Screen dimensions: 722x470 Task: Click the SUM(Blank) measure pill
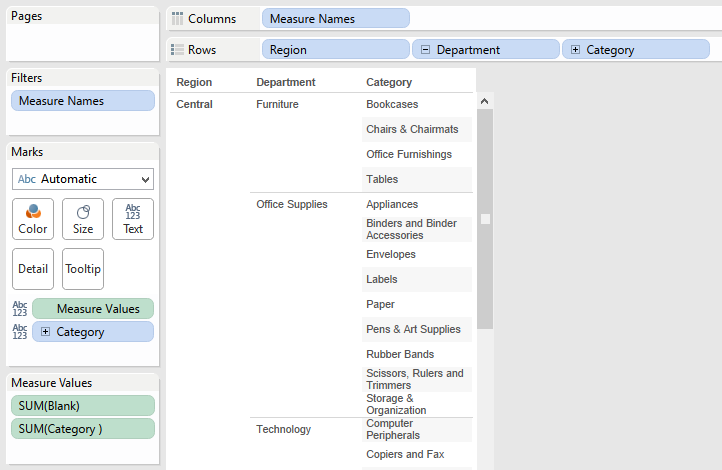[x=83, y=406]
